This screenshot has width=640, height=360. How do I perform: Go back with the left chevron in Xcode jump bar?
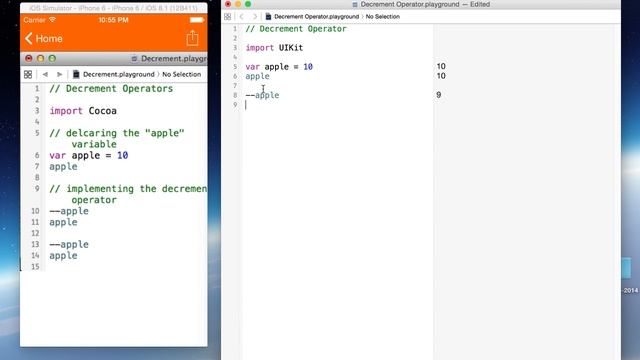[242, 17]
